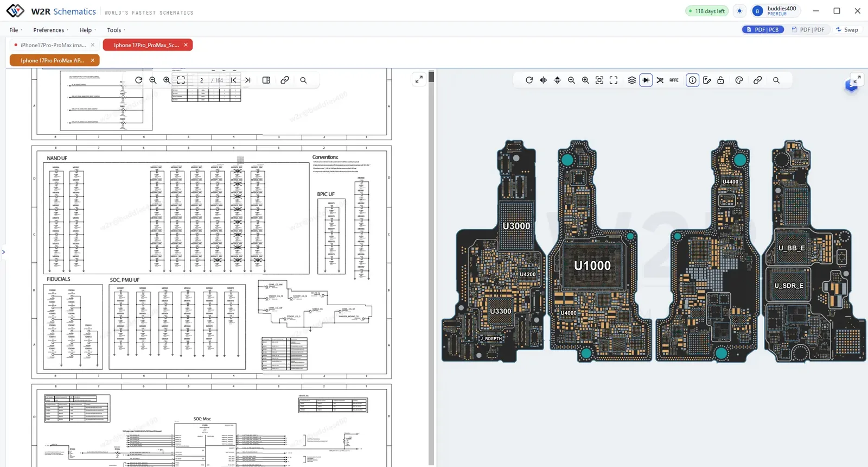Screen dimensions: 868x467
Task: Select PDF | PDF layout mode
Action: (808, 29)
